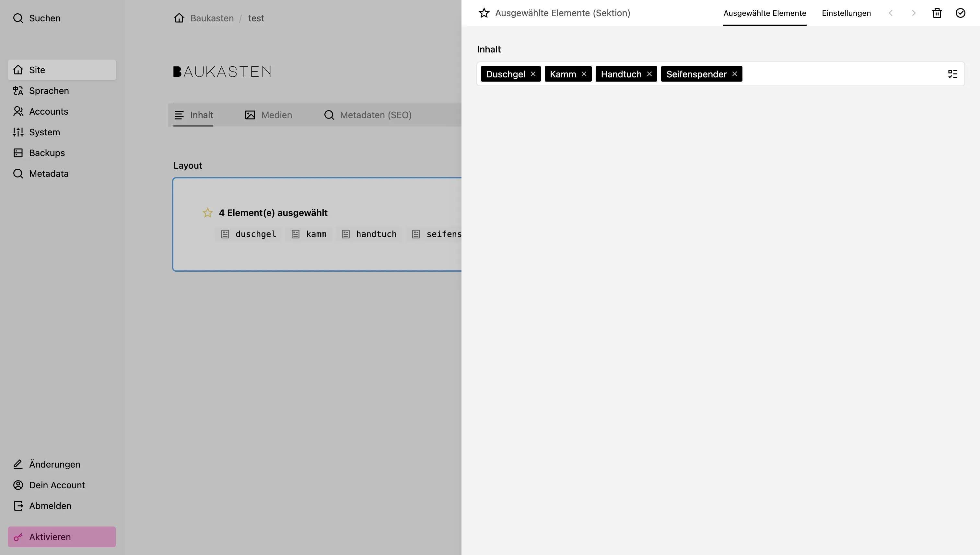Open the Backups section
The image size is (980, 555).
(47, 153)
